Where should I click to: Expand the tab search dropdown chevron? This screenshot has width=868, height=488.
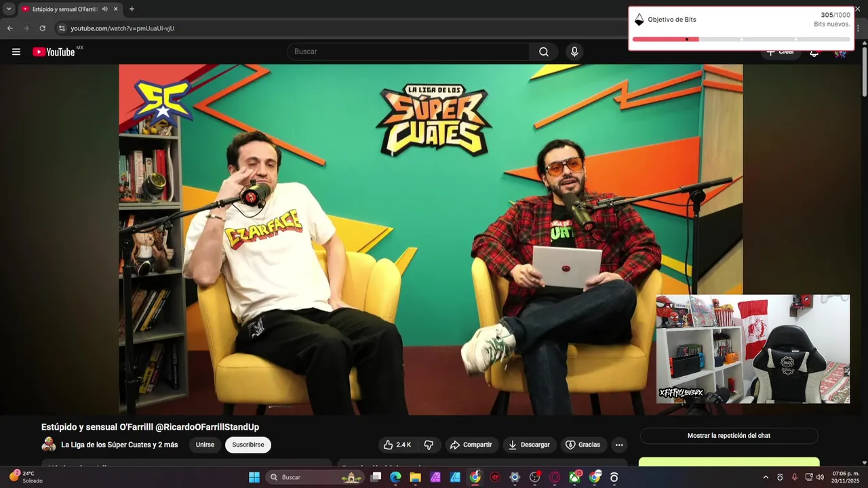8,9
